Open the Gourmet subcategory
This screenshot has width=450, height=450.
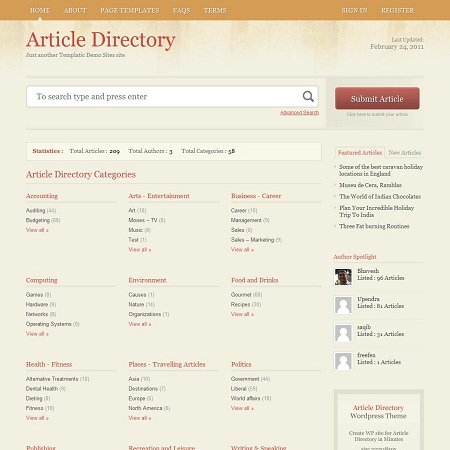[241, 295]
